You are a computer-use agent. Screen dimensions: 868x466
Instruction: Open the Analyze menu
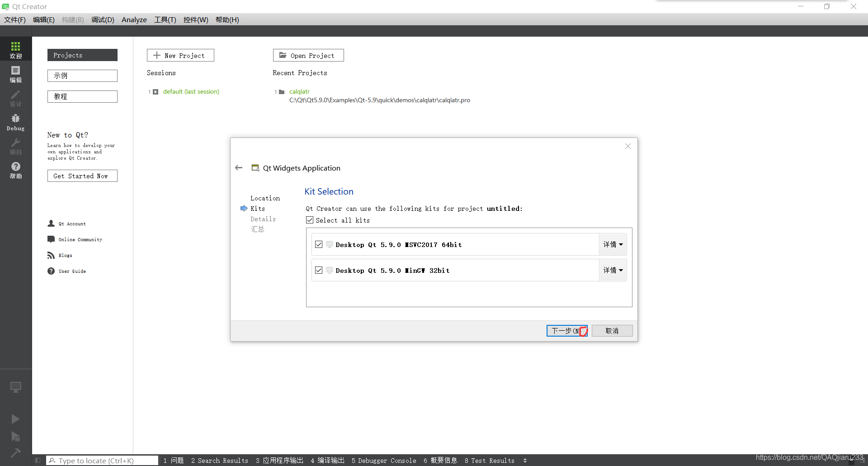[x=134, y=20]
